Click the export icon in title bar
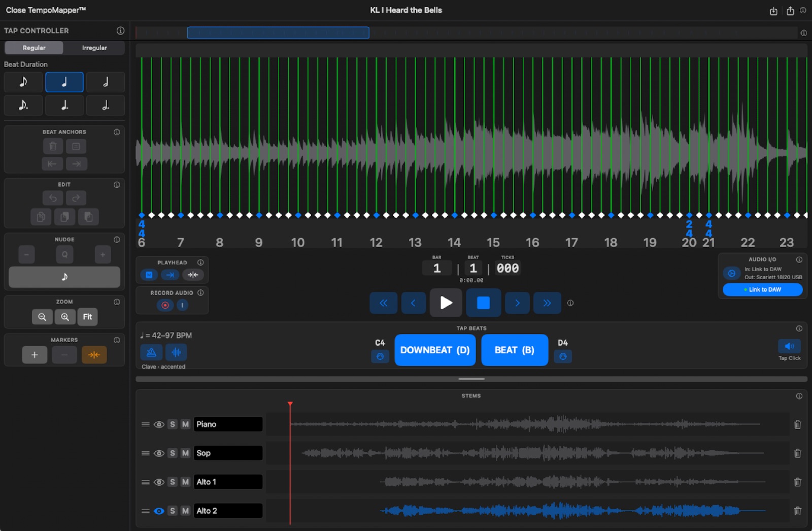The height and width of the screenshot is (531, 812). [773, 11]
